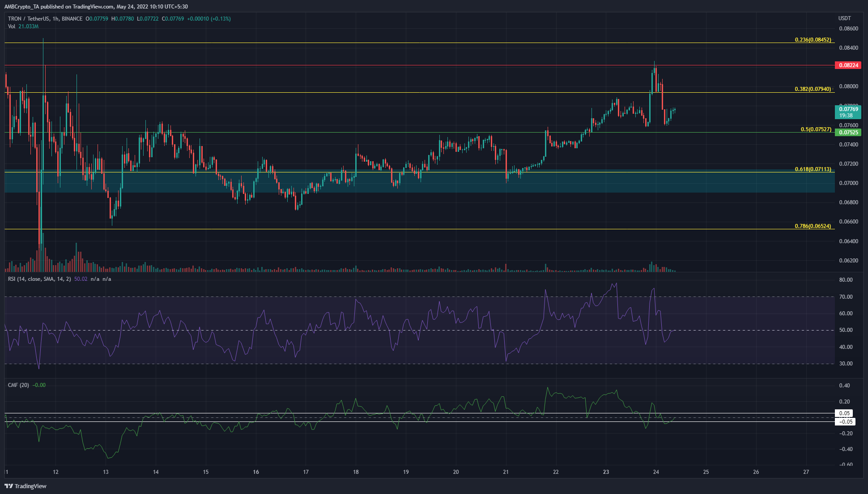Click the 0.786(0.06524) Fibonacci level label
Viewport: 868px width, 494px height.
click(813, 226)
